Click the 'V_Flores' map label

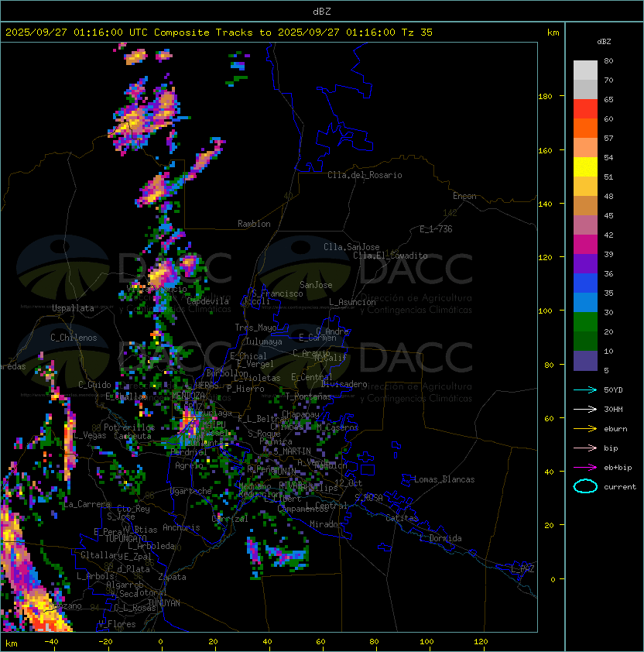click(117, 624)
